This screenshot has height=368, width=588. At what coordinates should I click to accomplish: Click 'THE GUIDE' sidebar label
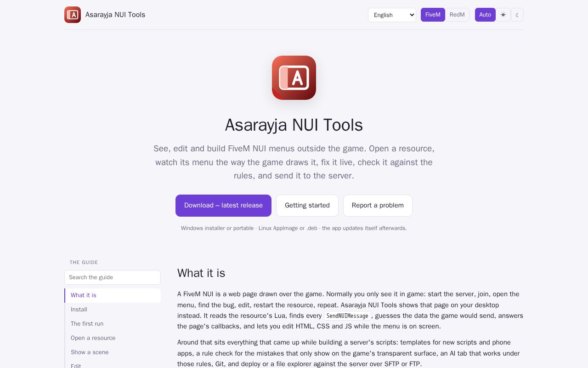pos(84,262)
